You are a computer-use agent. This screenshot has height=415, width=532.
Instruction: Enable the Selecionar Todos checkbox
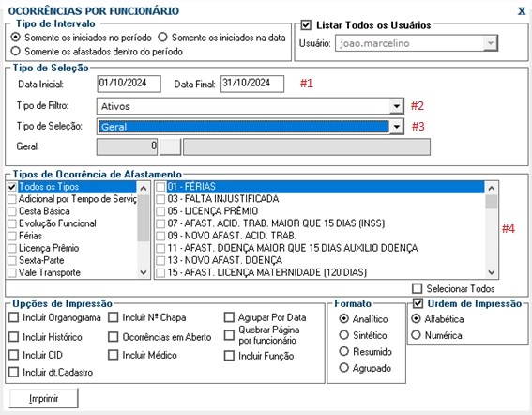pyautogui.click(x=417, y=288)
